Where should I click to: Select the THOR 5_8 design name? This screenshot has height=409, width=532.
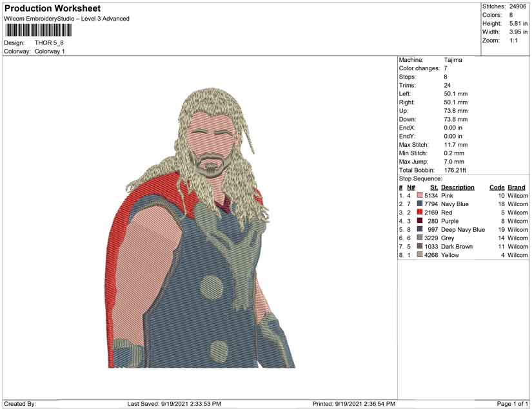[x=49, y=43]
